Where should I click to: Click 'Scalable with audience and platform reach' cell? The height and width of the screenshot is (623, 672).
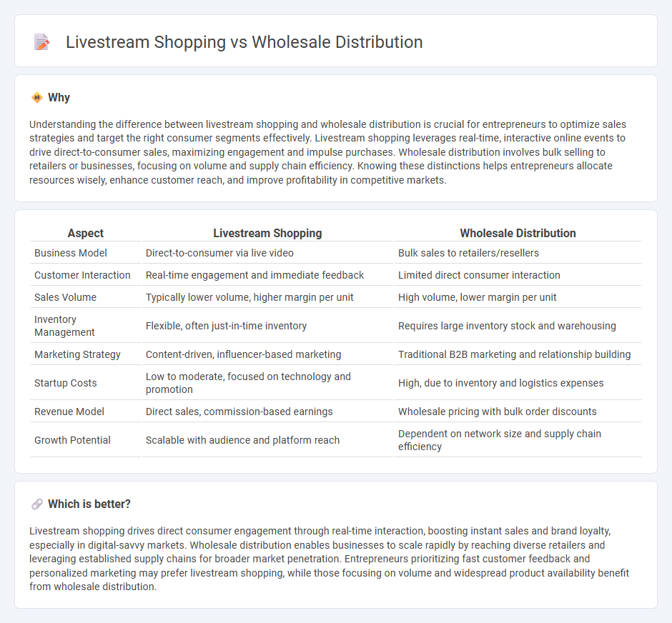click(242, 440)
